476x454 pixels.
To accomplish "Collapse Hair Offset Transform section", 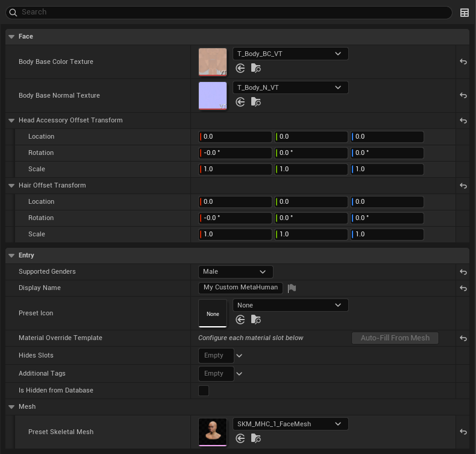I will pos(11,186).
